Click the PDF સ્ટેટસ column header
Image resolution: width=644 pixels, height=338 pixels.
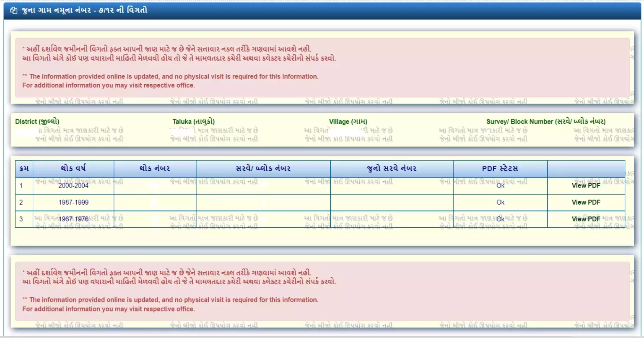(x=500, y=169)
